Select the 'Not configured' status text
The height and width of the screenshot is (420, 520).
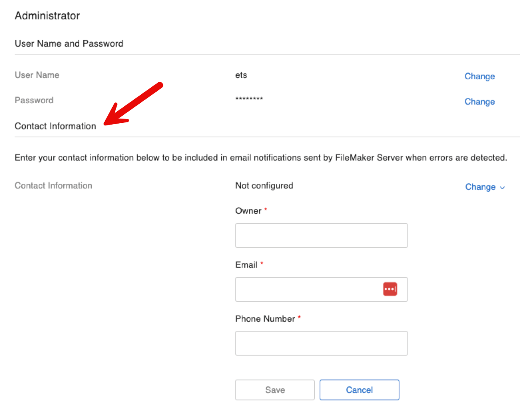[x=264, y=186]
